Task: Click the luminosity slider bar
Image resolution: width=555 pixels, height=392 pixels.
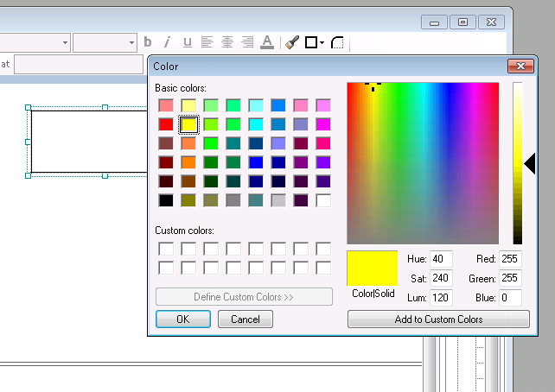Action: (517, 163)
